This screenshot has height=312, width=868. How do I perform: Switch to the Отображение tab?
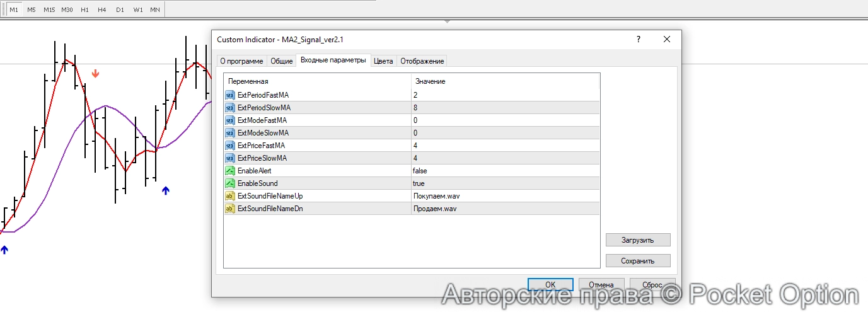pyautogui.click(x=422, y=61)
